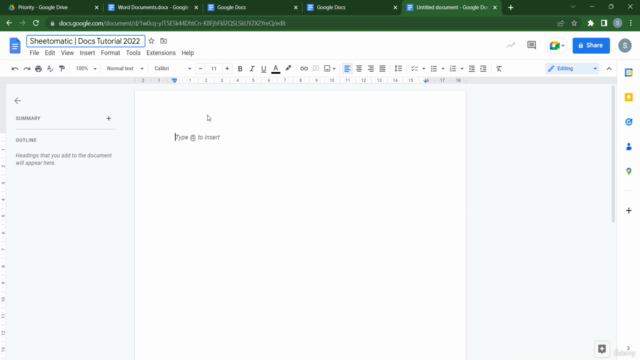This screenshot has width=640, height=360.
Task: Open the Google account avatar
Action: (x=625, y=45)
